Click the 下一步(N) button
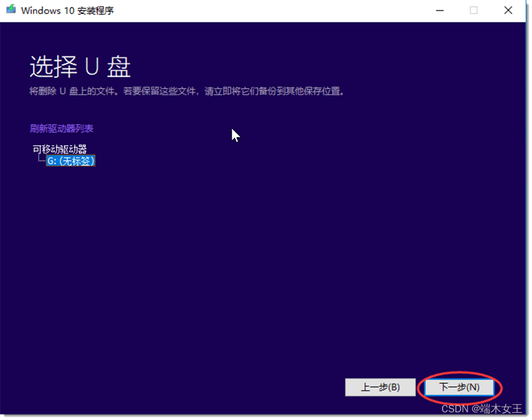Screen dimensions: 532x420 [459, 387]
